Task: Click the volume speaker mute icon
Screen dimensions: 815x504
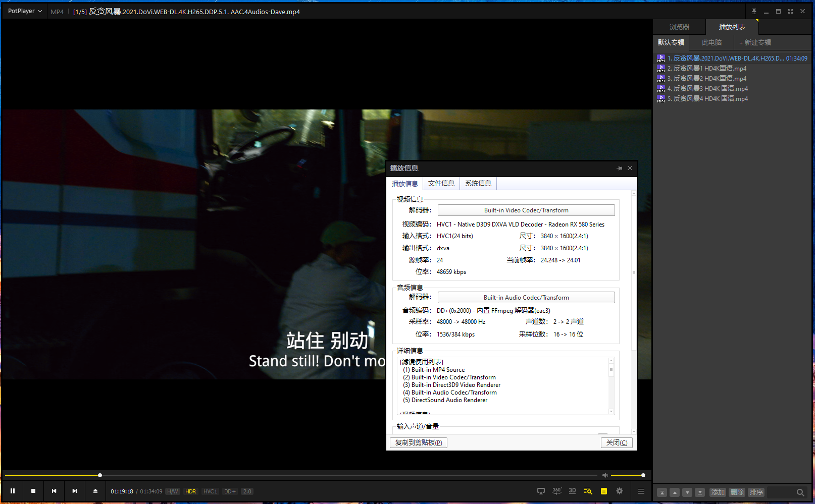Action: [605, 475]
